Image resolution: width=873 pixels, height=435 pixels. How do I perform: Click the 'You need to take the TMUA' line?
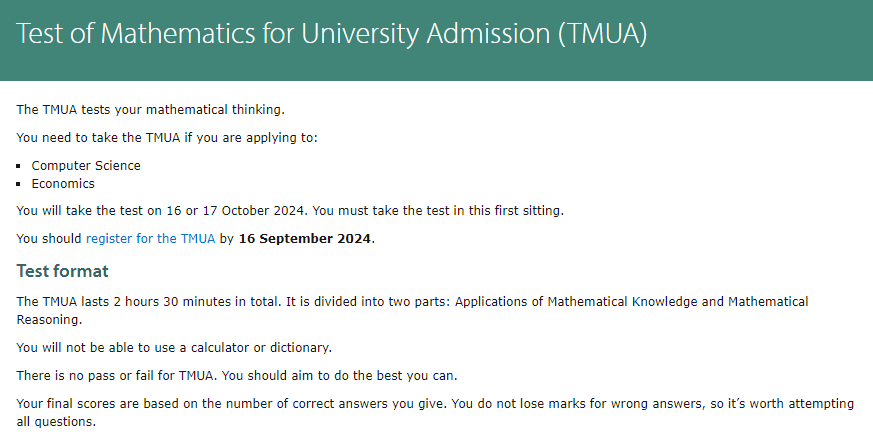tap(167, 137)
